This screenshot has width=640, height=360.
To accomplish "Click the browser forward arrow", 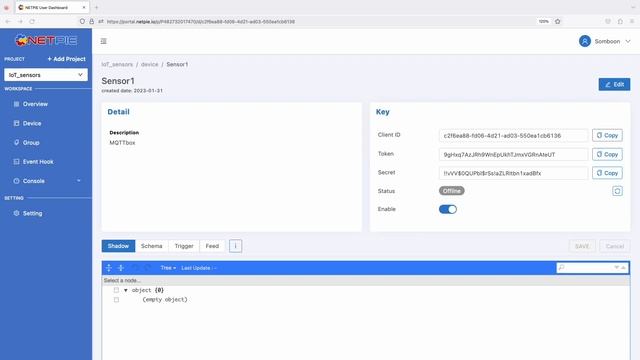I will point(20,21).
